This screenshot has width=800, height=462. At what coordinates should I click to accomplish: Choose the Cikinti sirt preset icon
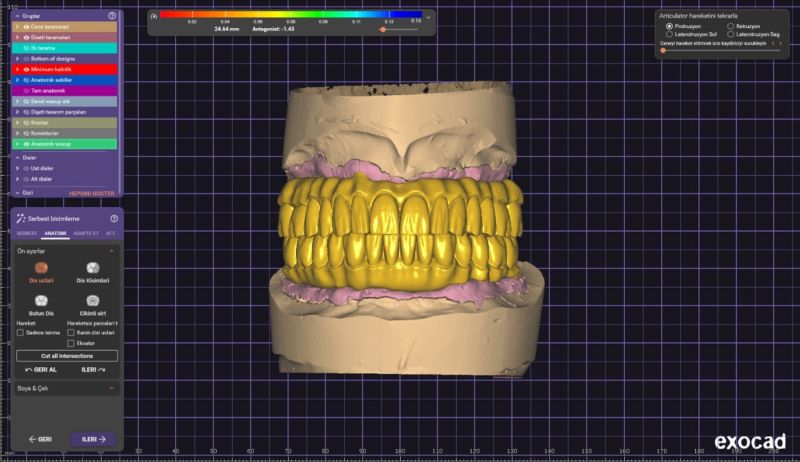coord(92,299)
